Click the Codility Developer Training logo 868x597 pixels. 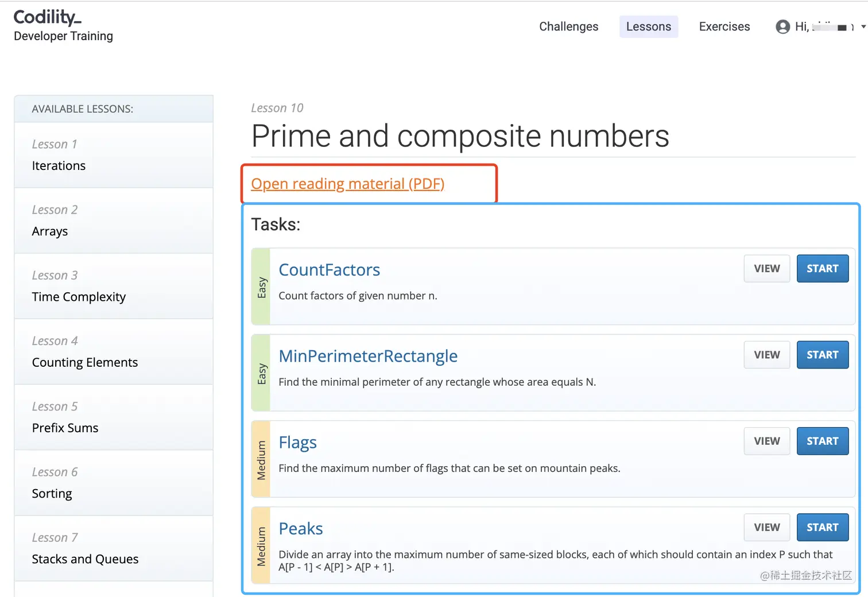tap(63, 26)
